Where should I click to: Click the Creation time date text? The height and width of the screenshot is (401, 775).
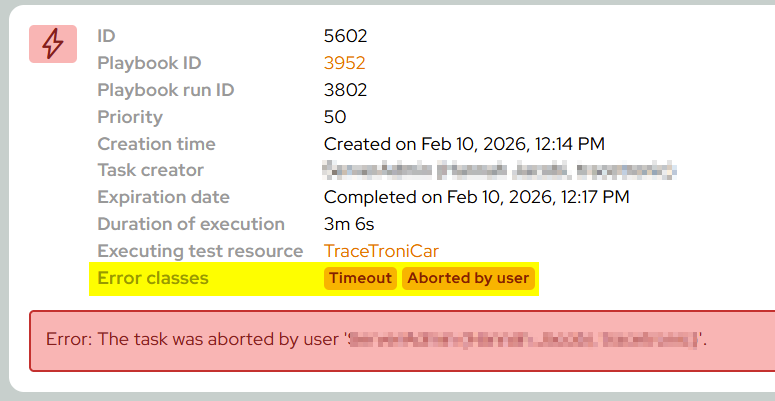[x=464, y=144]
